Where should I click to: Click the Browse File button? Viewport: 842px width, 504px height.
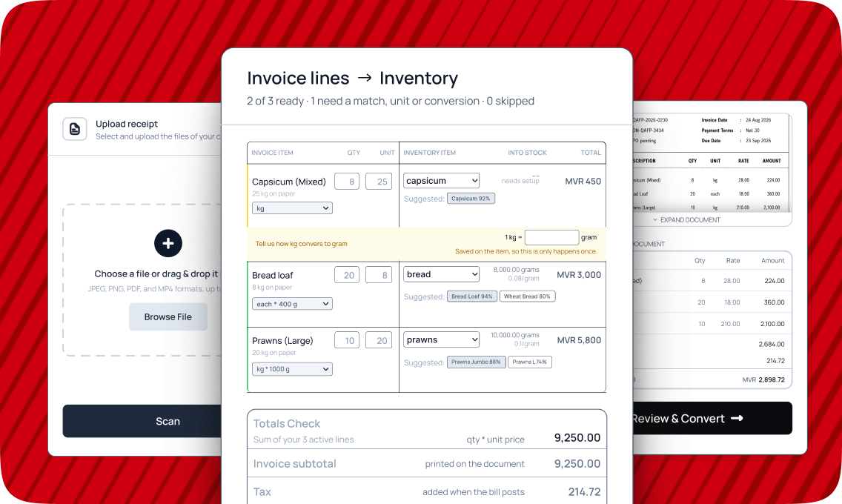168,316
